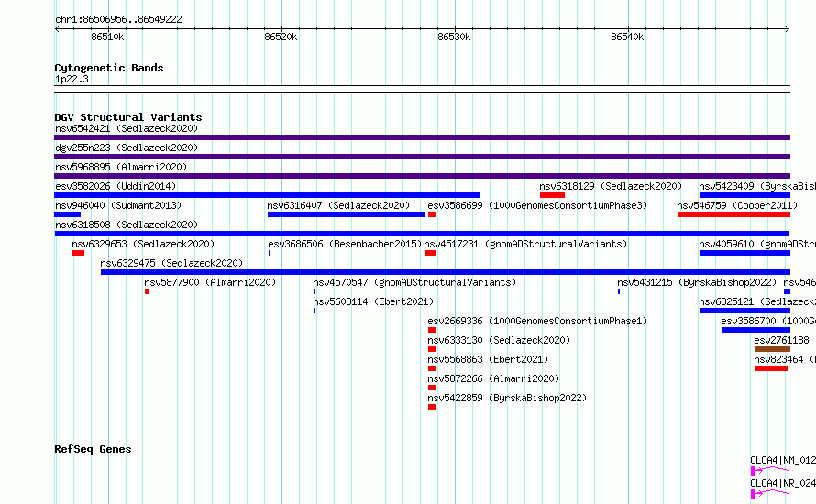Open nsv6329653 (Sedlazeck2020) label

point(143,244)
